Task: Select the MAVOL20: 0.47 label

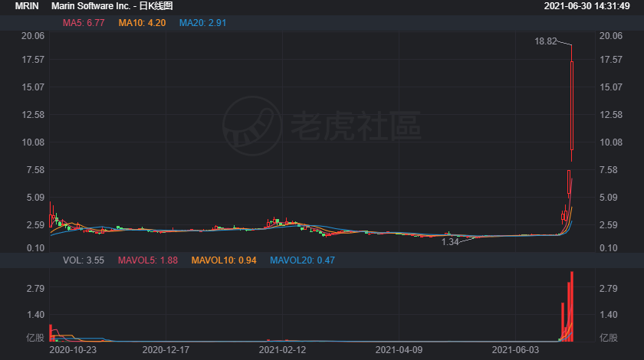Action: (x=302, y=260)
